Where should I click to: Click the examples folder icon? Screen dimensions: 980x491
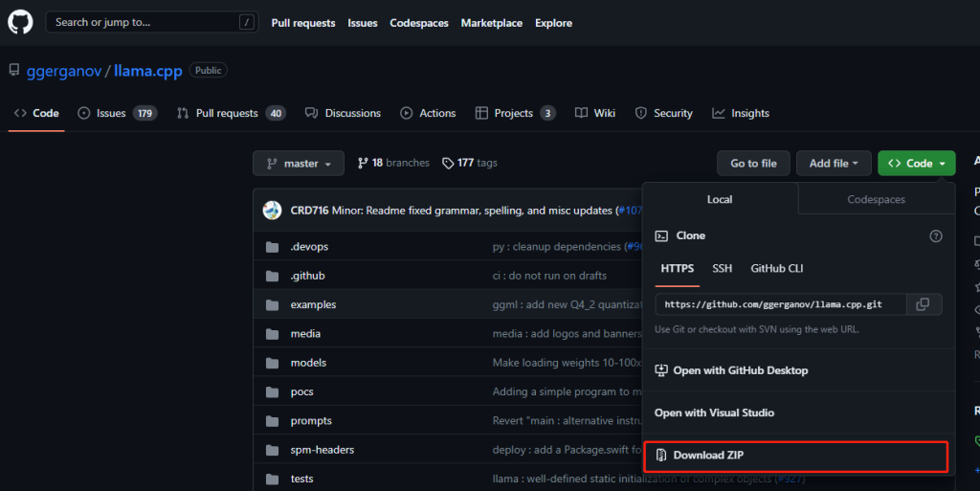tap(272, 305)
